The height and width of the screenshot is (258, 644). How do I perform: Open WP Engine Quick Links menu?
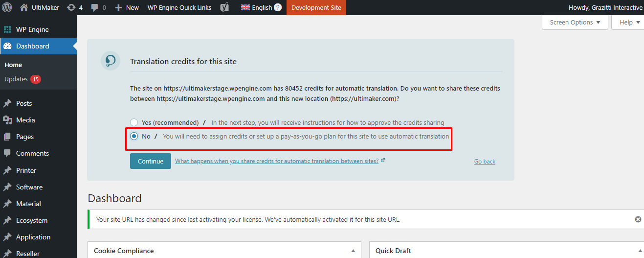point(179,7)
